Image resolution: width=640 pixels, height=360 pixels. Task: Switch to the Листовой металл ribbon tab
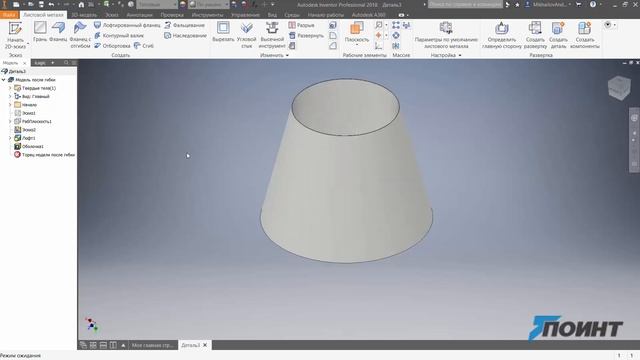43,15
